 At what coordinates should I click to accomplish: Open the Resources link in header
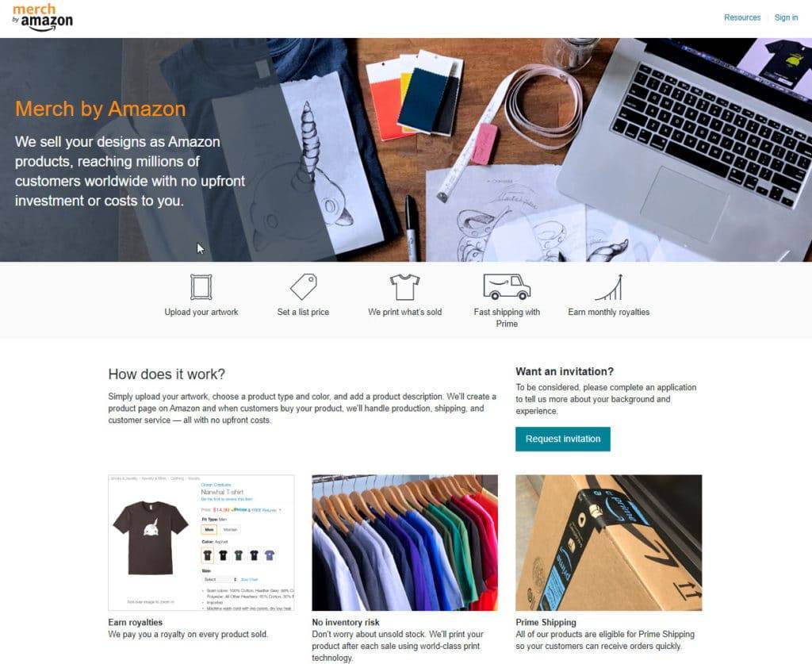(742, 17)
